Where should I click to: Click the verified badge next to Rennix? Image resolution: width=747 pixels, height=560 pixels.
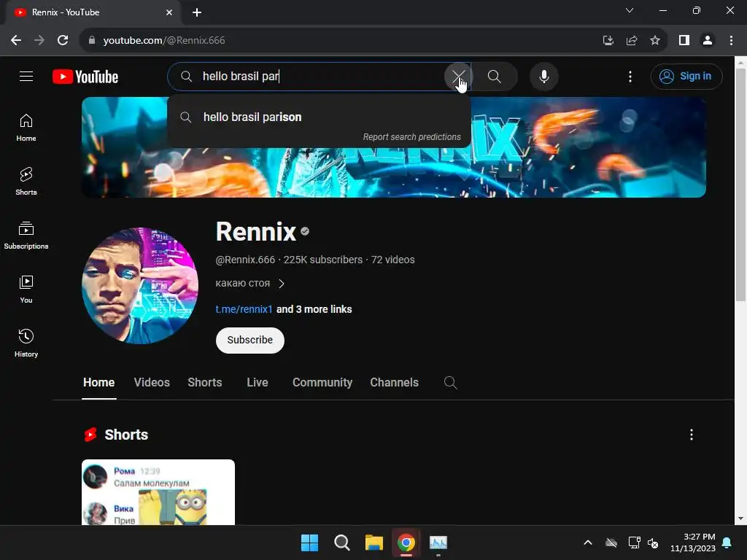point(305,231)
